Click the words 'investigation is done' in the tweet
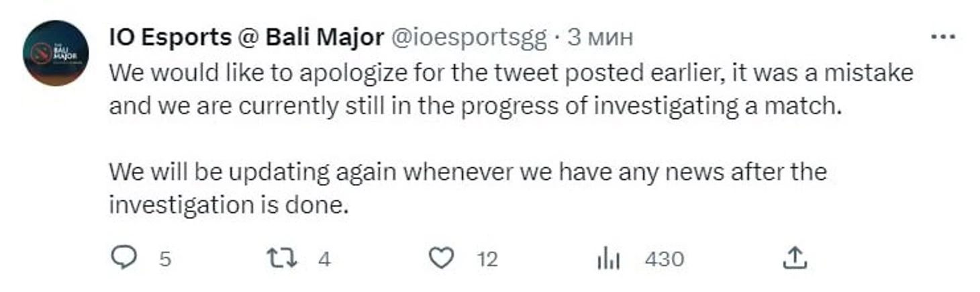Viewport: 980px width, 292px height. [229, 205]
